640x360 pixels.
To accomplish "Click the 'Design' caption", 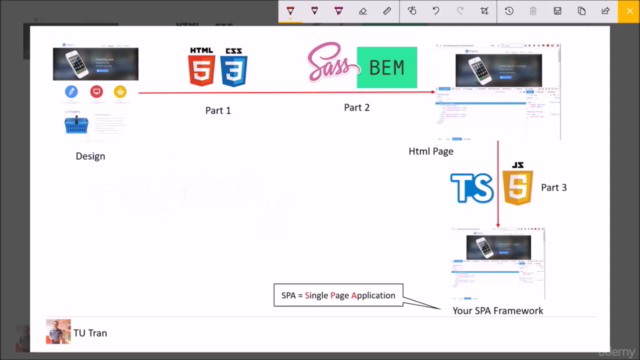I will pos(90,156).
